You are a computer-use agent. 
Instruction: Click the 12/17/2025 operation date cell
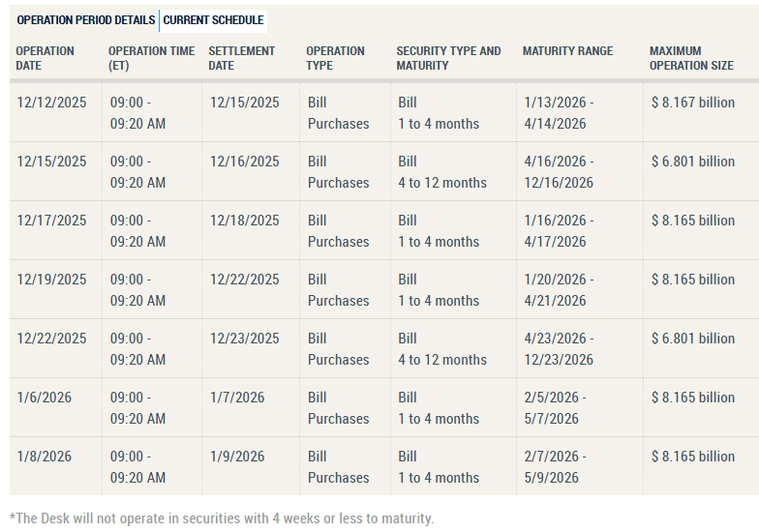point(51,221)
